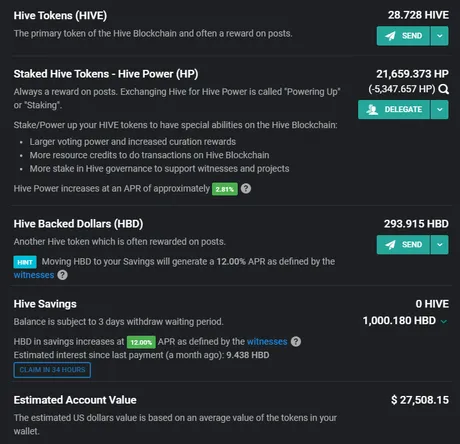
Task: Expand the chevron next to 1,000.180 HBD savings
Action: (444, 321)
